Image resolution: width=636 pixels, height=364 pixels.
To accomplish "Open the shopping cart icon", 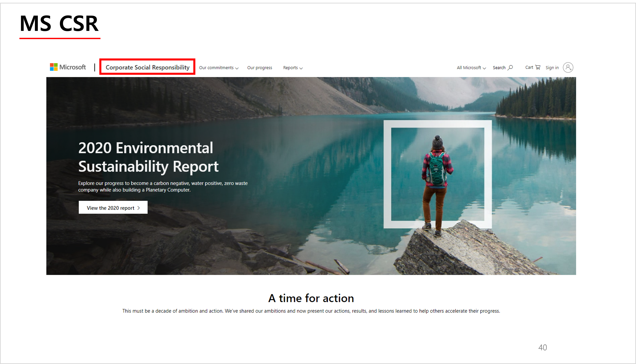I will point(538,67).
